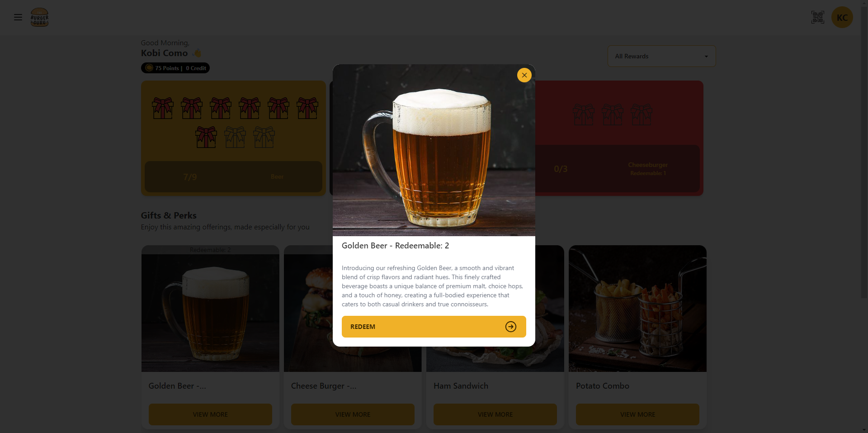Image resolution: width=868 pixels, height=433 pixels.
Task: Open the hamburger navigation menu
Action: [18, 17]
